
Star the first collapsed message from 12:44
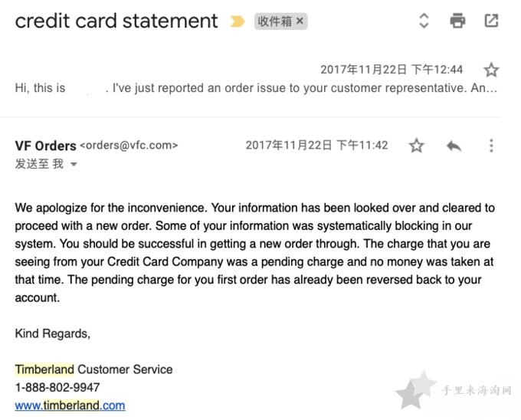pyautogui.click(x=491, y=70)
